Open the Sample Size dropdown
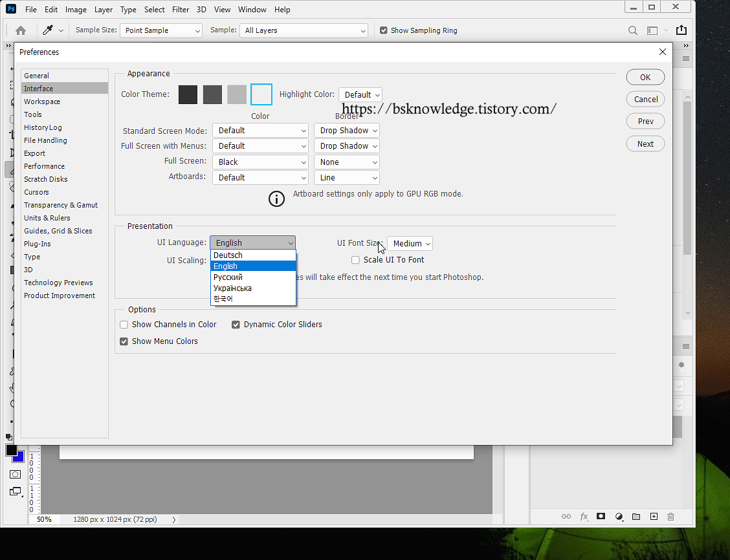The width and height of the screenshot is (730, 560). pos(161,30)
